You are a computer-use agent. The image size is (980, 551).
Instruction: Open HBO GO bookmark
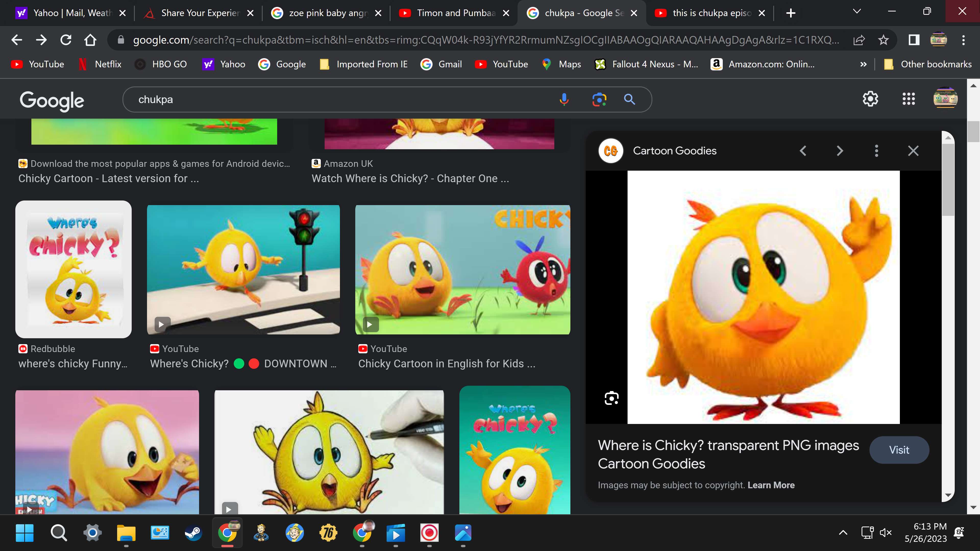161,64
